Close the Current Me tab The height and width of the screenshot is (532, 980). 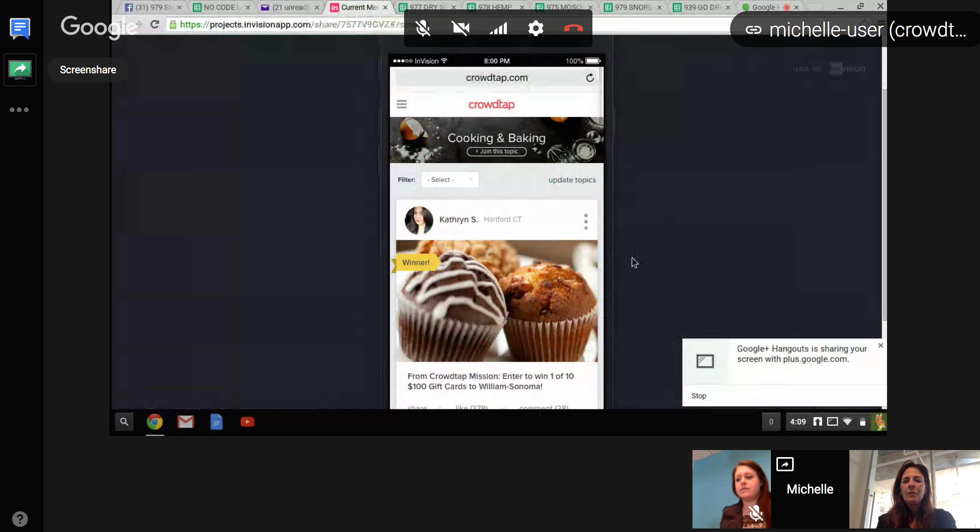point(385,7)
